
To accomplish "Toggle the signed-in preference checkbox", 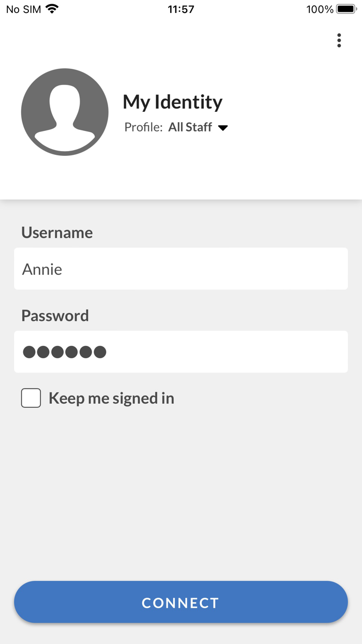I will (x=31, y=398).
